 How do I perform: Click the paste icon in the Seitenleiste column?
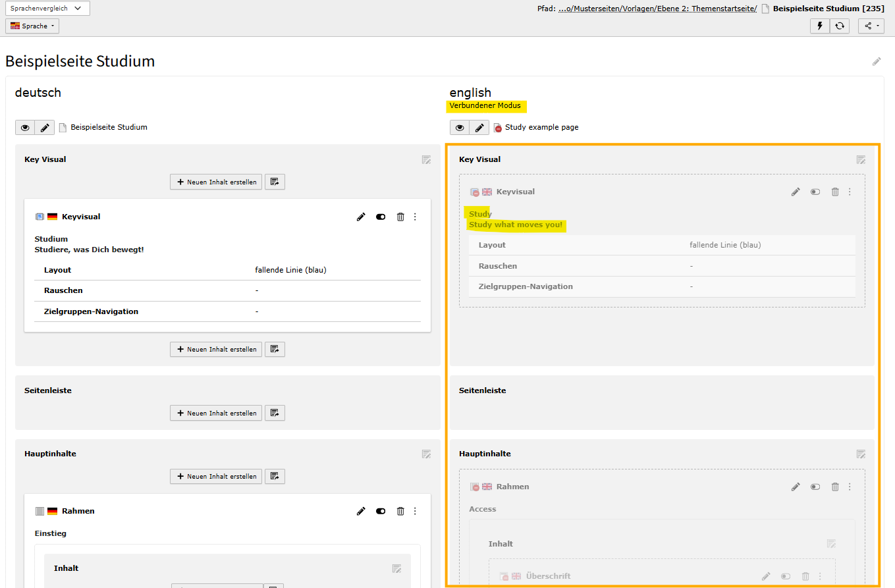pos(275,413)
